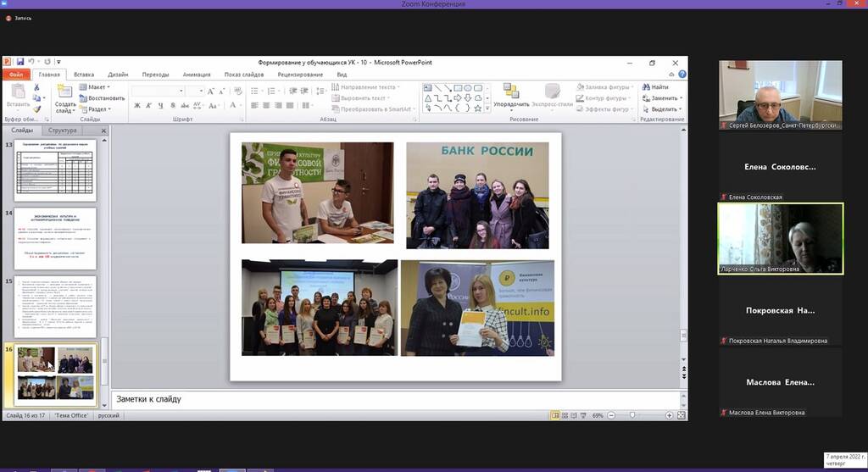Open the Анимация ribbon tab
Screen dimensions: 868x472
197,75
